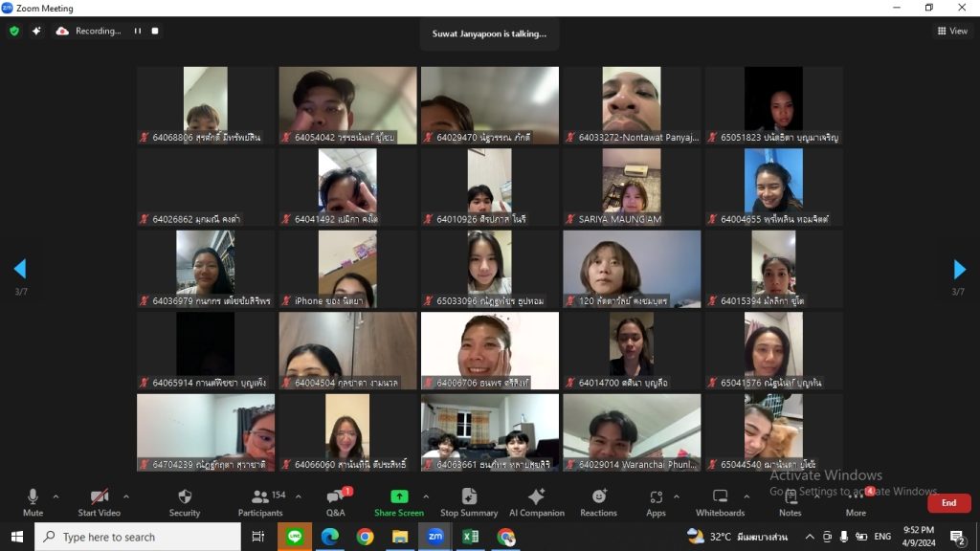This screenshot has height=551, width=980.
Task: Open the Notes tool
Action: pos(790,502)
